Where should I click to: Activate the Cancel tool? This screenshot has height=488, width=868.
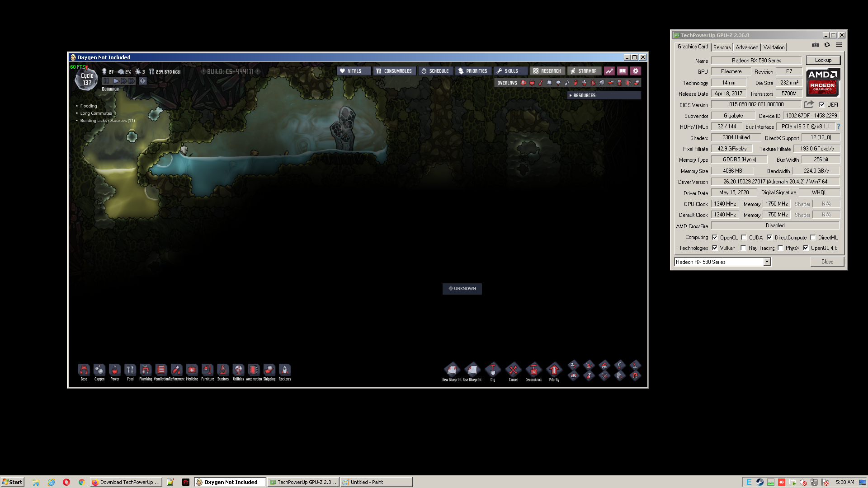(513, 370)
